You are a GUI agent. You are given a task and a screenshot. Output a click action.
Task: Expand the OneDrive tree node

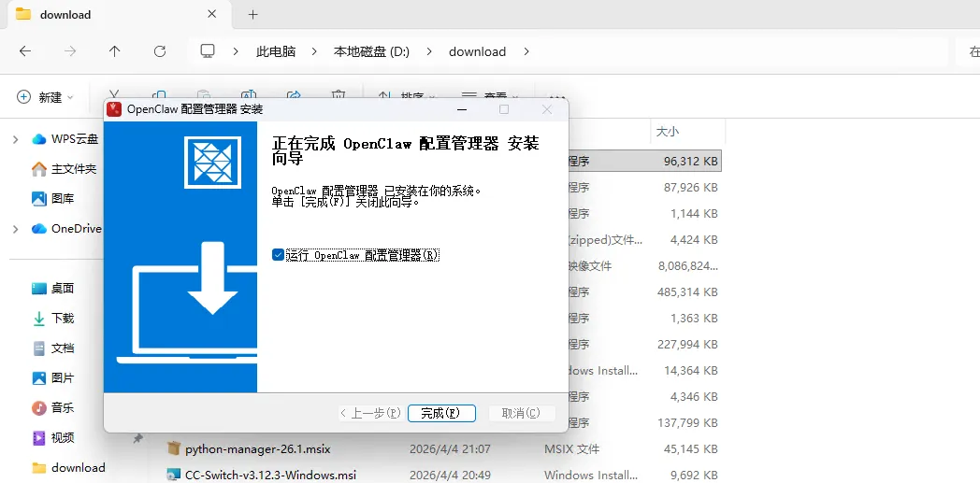pyautogui.click(x=16, y=229)
